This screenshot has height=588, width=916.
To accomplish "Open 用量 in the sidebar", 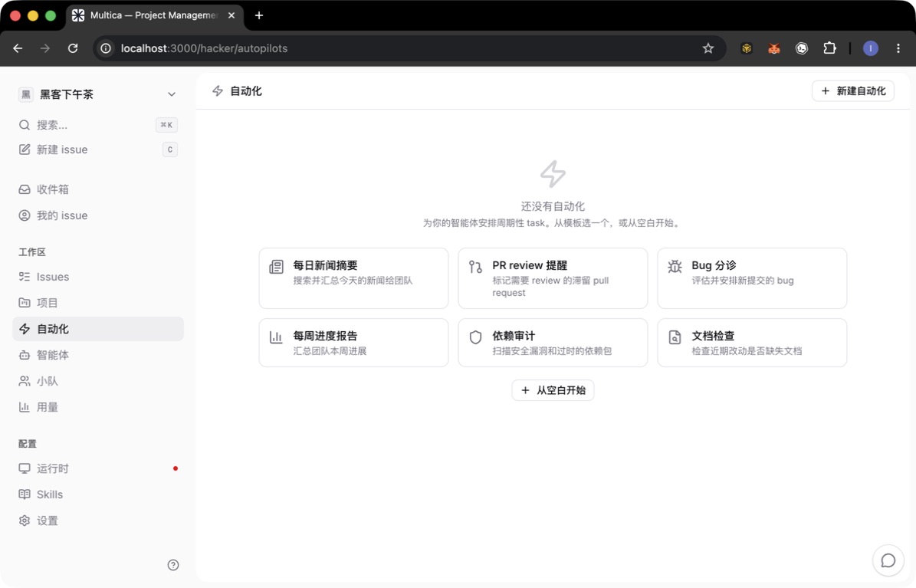I will [98, 407].
